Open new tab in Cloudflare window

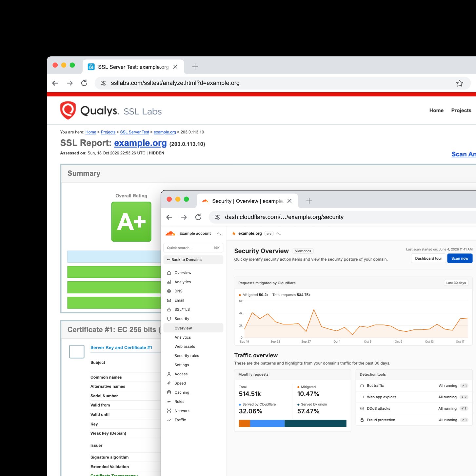(309, 201)
